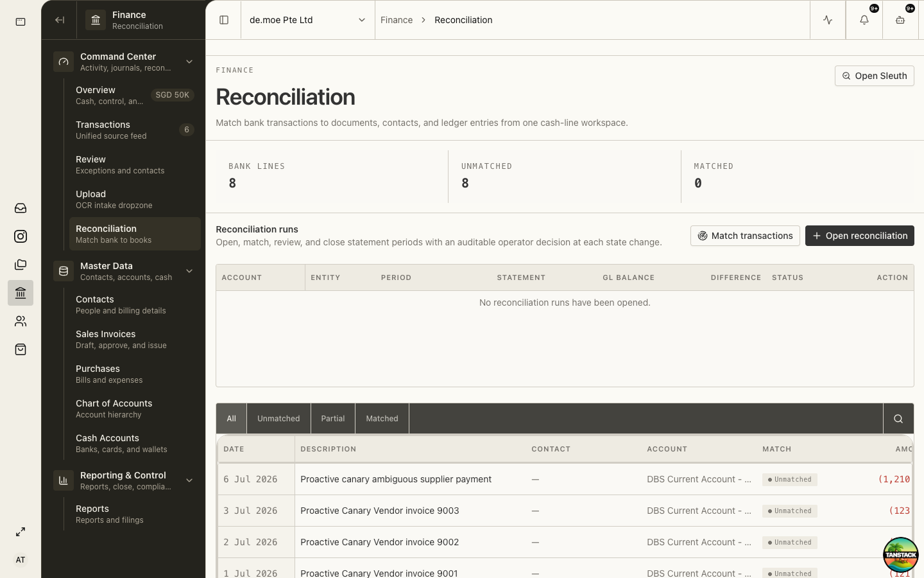Open the Instagram icon in left rail

[x=21, y=236]
